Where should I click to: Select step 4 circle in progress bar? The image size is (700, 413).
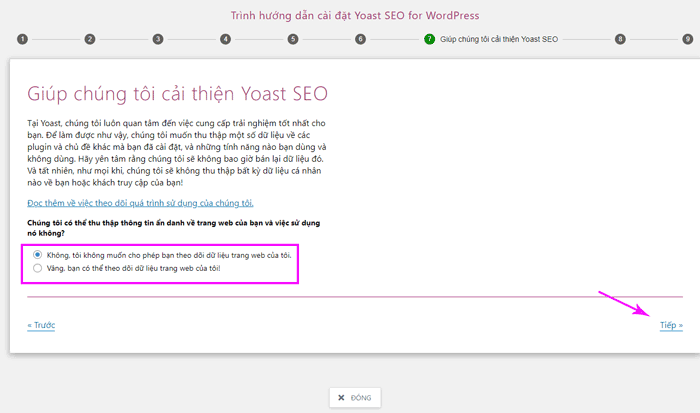(225, 39)
